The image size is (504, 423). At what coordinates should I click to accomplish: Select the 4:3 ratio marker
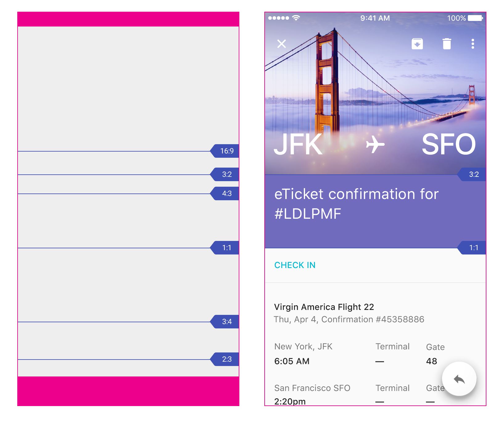click(x=226, y=193)
